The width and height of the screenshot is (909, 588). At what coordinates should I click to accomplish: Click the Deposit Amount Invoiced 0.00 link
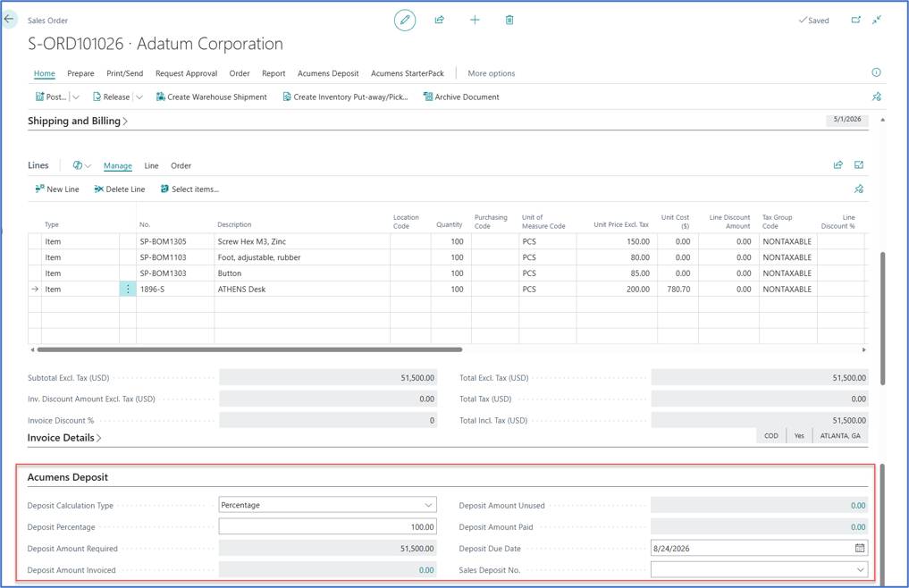[426, 570]
